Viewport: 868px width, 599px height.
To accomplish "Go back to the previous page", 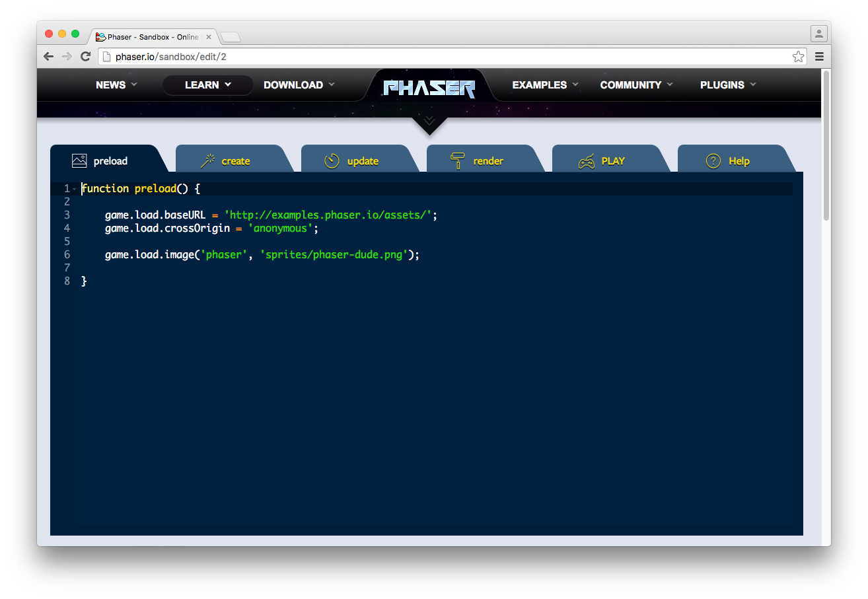I will click(48, 56).
